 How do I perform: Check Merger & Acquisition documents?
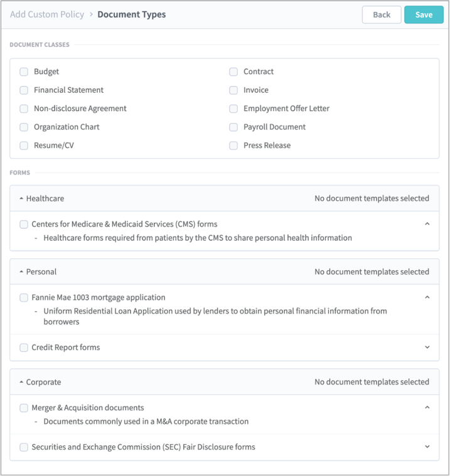click(x=24, y=408)
